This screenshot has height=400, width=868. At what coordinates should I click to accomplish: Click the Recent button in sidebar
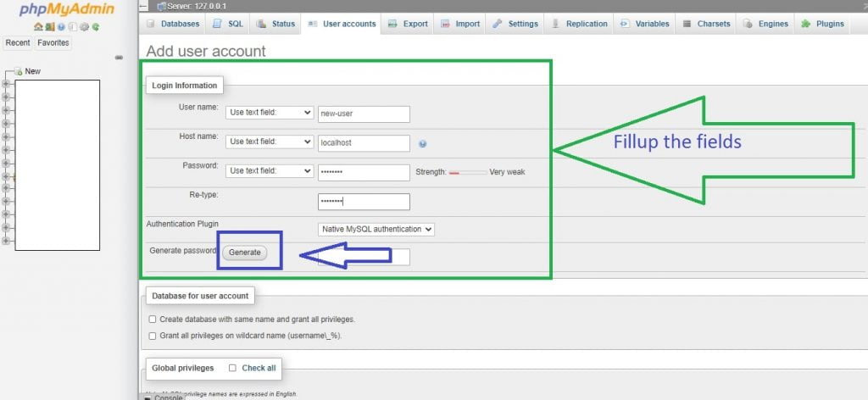(x=18, y=42)
